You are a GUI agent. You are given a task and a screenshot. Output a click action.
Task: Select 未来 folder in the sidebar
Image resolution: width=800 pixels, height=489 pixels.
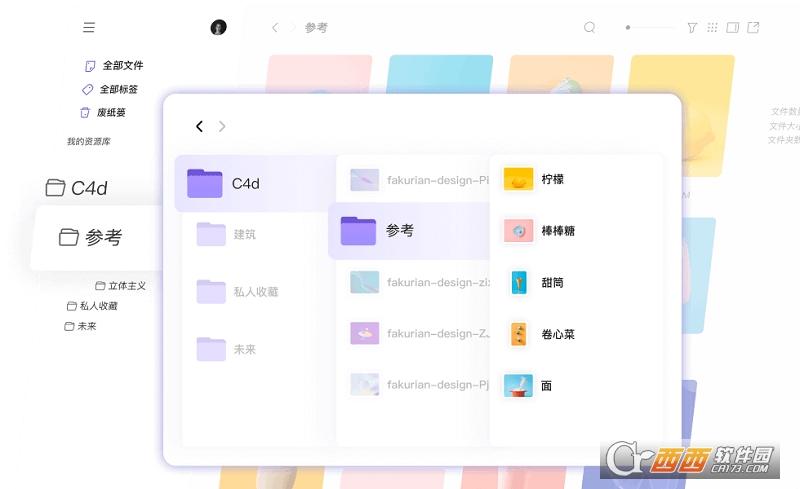click(x=80, y=326)
